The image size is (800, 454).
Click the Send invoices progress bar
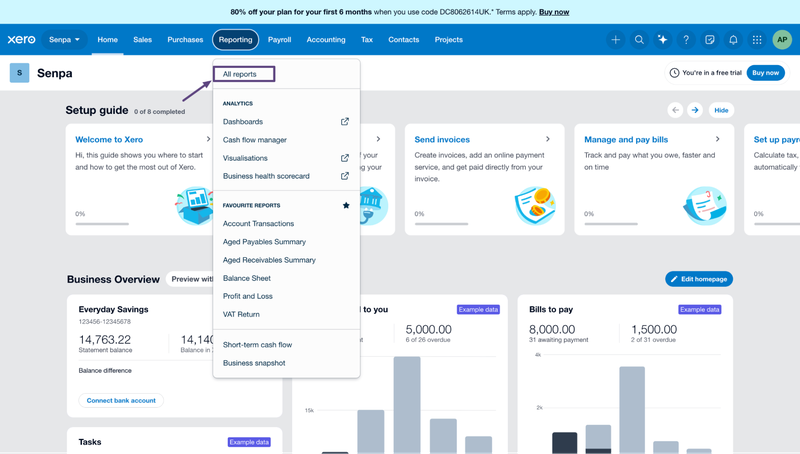coord(441,223)
